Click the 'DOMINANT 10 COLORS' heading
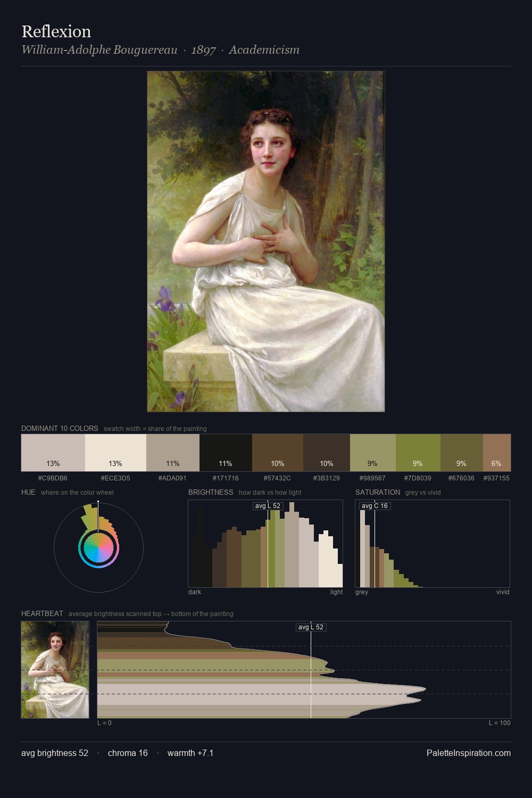 tap(60, 428)
